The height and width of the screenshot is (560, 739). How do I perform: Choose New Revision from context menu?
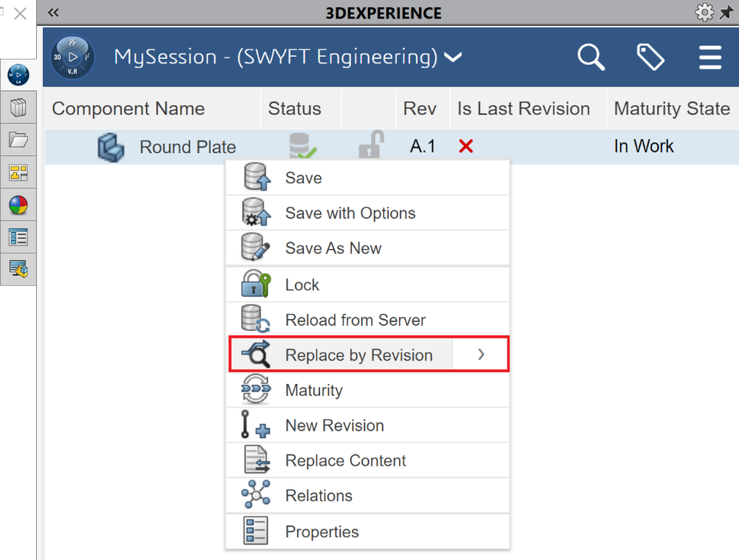click(x=367, y=426)
